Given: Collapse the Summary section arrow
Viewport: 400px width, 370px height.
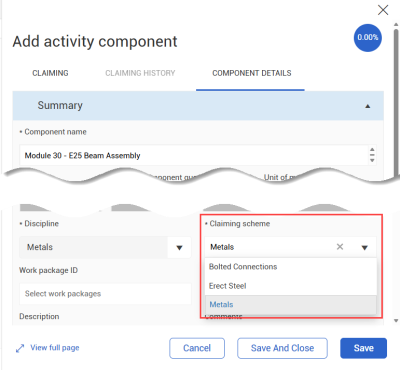Looking at the screenshot, I should (x=368, y=106).
